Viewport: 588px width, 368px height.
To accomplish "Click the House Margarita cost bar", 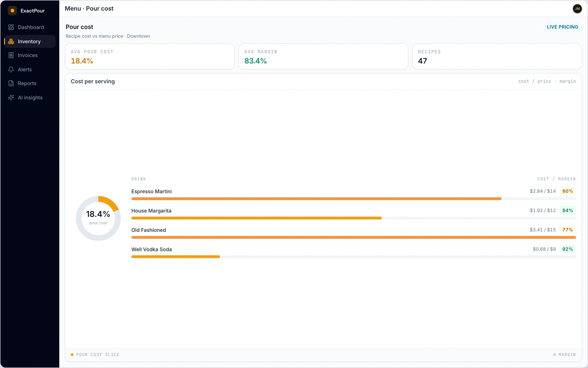I will pyautogui.click(x=354, y=218).
